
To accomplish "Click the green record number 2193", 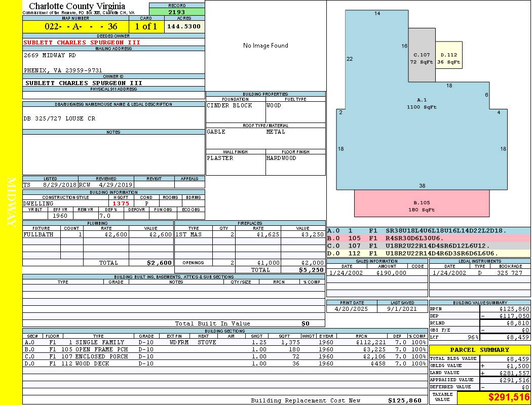I will (x=177, y=12).
